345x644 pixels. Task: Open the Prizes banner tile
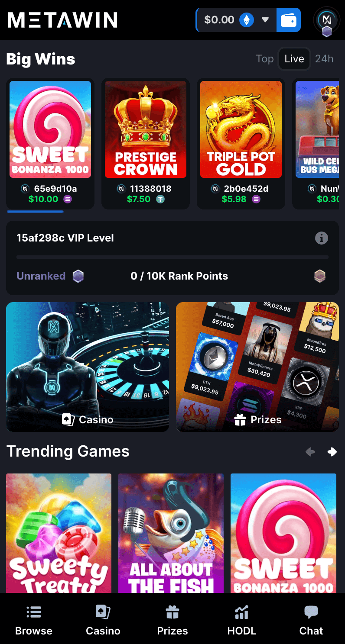point(257,367)
